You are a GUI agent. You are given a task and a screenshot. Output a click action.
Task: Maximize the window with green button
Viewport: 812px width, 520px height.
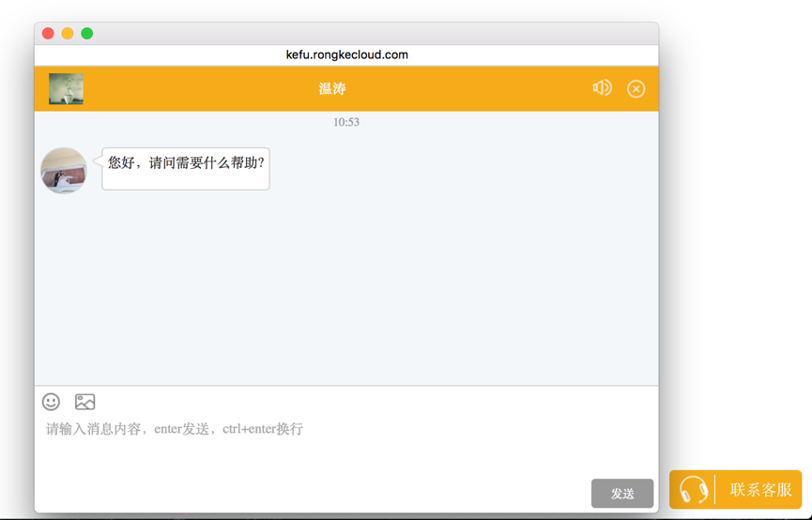click(x=87, y=34)
